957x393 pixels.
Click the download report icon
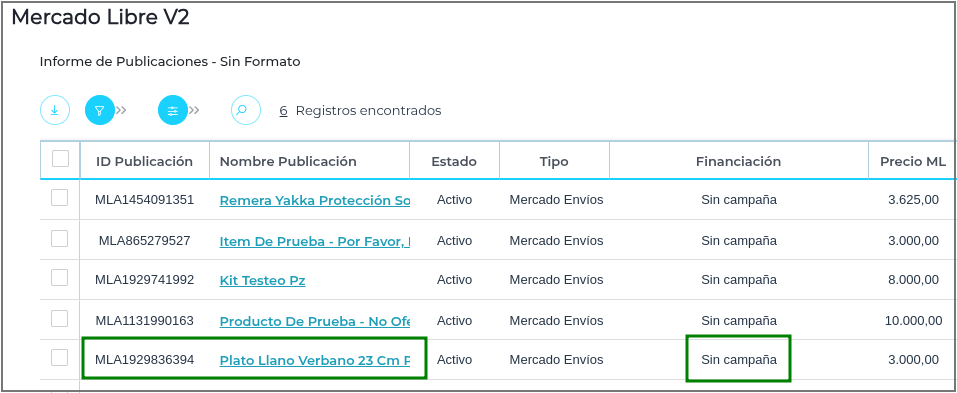click(x=55, y=110)
